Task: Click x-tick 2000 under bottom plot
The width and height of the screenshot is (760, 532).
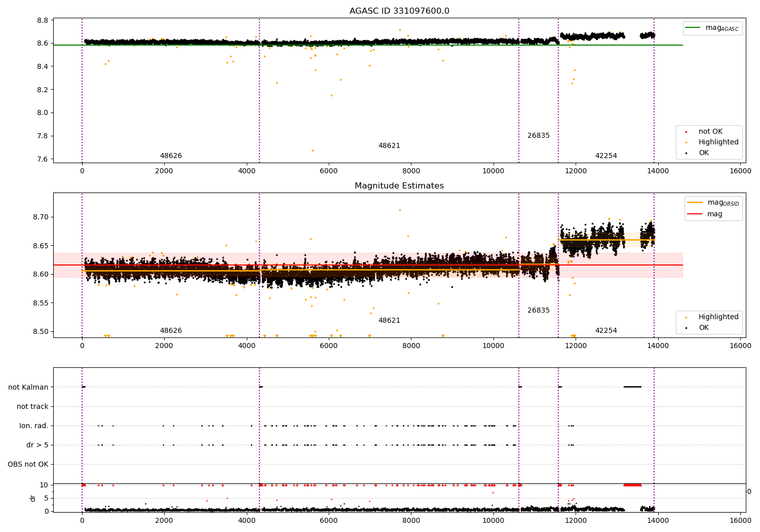Action: tap(164, 521)
